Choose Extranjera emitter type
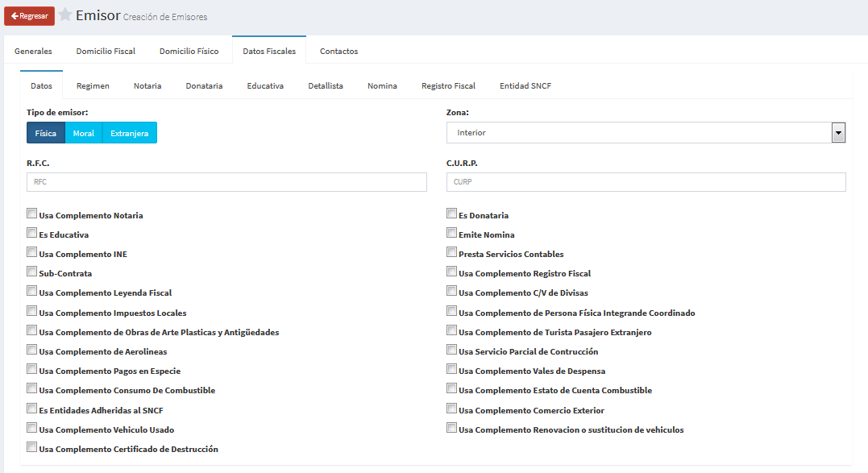 [x=129, y=133]
